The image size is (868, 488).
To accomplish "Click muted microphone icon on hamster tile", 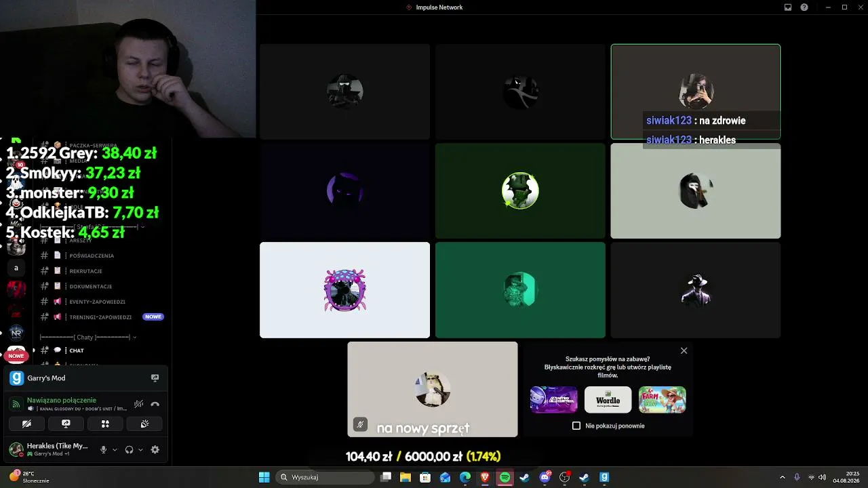I will [x=360, y=425].
